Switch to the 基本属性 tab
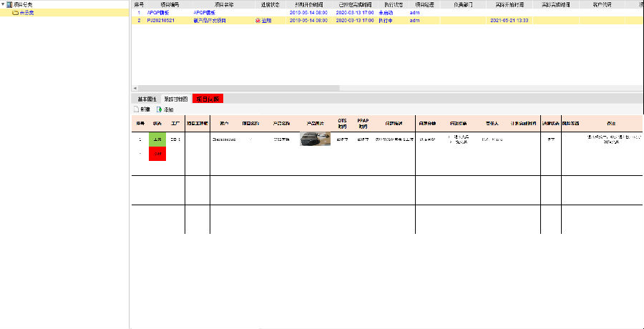Image resolution: width=644 pixels, height=329 pixels. (147, 99)
